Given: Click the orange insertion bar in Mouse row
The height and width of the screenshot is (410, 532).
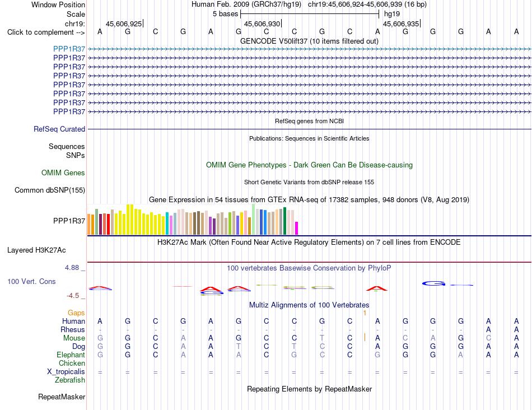Looking at the screenshot, I should click(x=365, y=337).
